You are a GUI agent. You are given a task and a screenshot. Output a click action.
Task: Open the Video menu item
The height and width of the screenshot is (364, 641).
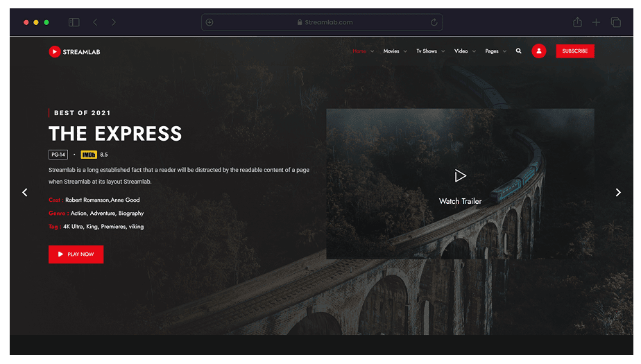464,51
